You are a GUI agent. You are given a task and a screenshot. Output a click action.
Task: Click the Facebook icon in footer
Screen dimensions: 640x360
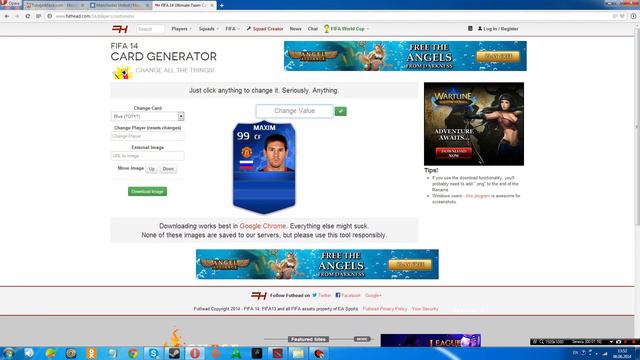point(338,295)
